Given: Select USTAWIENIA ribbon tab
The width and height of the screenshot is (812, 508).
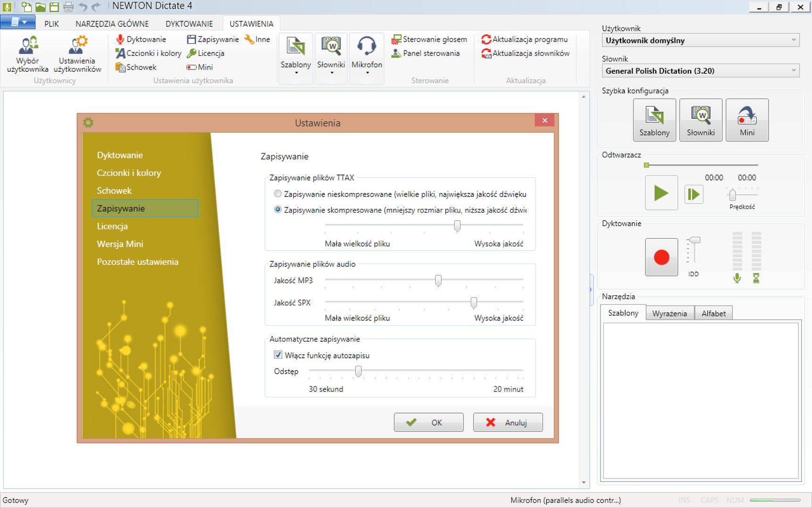Looking at the screenshot, I should [251, 24].
